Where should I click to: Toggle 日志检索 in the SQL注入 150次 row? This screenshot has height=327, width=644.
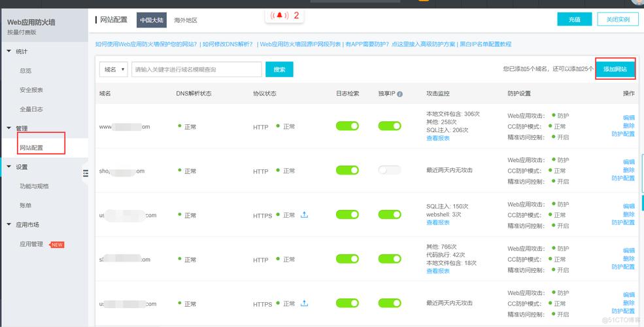click(x=347, y=215)
